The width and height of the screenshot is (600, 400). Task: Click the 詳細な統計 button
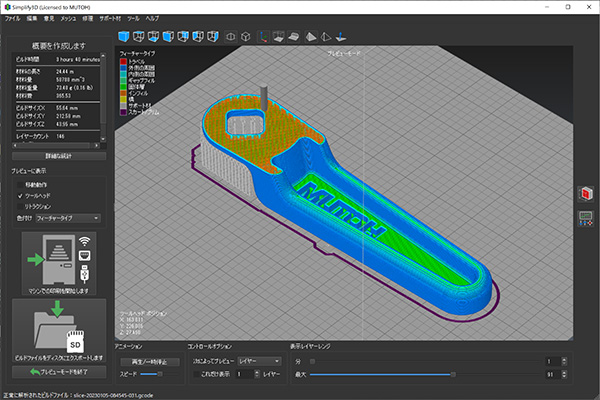pos(58,156)
